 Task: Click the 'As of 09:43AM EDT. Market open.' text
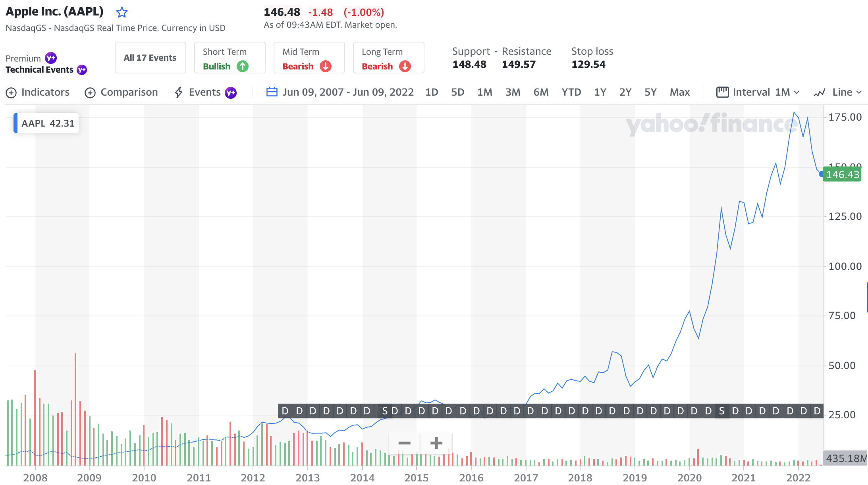pyautogui.click(x=330, y=25)
